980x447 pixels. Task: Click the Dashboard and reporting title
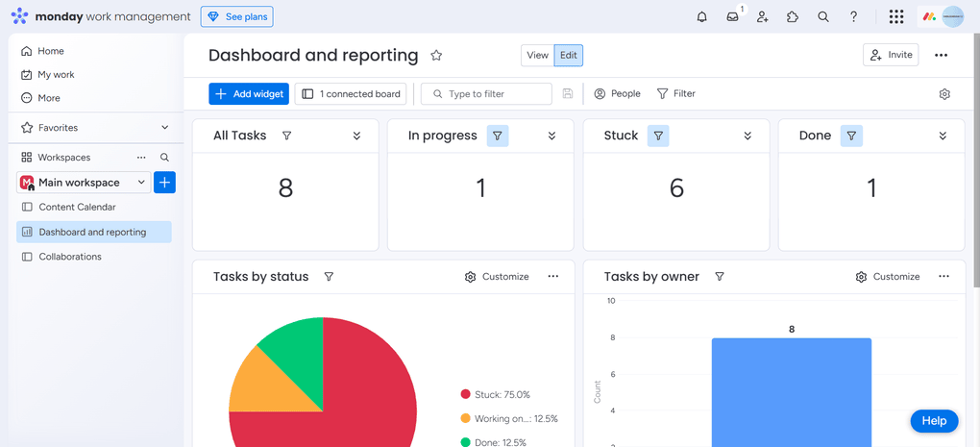coord(313,56)
